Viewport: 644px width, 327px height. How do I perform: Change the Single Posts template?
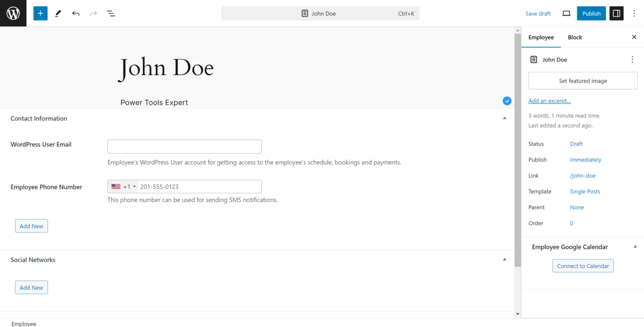coord(585,191)
